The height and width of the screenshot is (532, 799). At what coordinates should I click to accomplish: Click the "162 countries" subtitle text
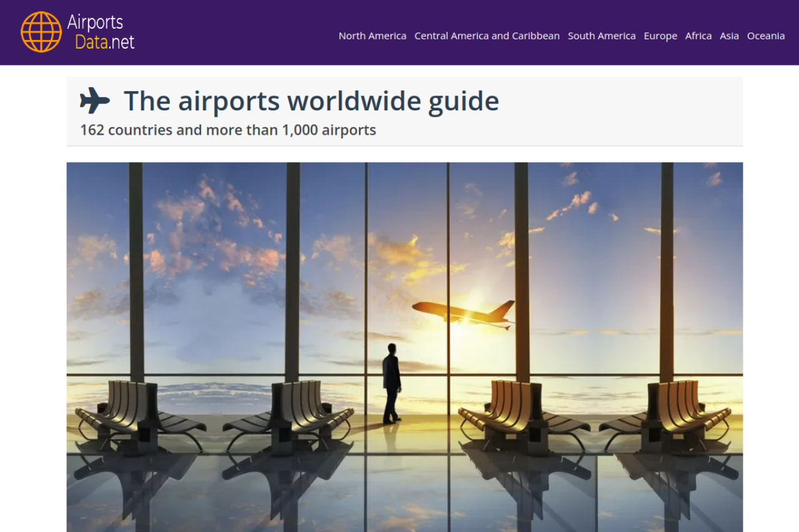[x=126, y=130]
